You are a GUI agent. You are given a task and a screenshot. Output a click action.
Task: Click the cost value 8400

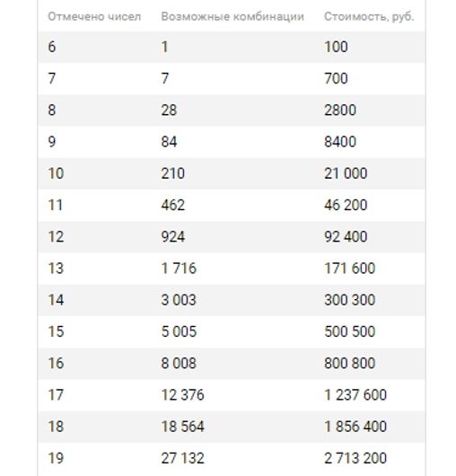coord(340,142)
